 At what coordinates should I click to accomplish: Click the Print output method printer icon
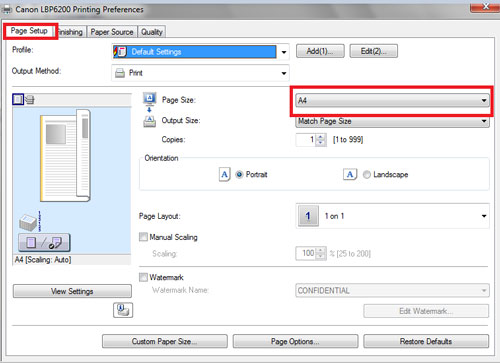tap(120, 73)
